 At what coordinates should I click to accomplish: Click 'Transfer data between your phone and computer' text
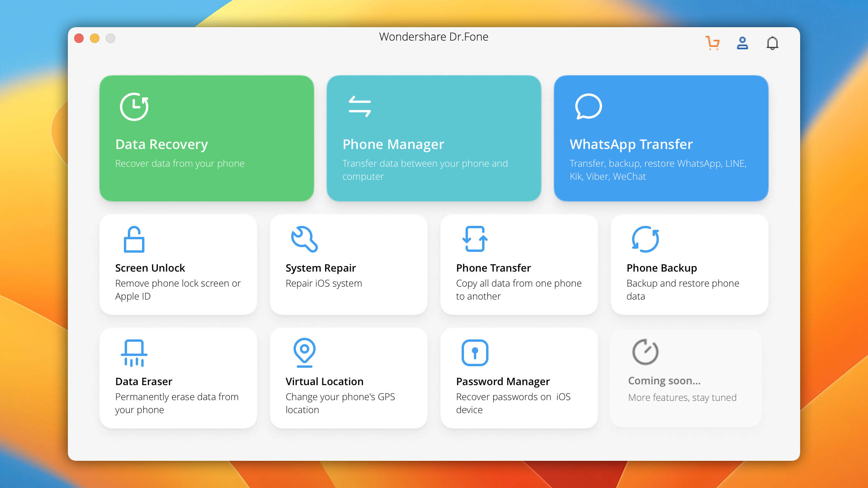(x=425, y=170)
